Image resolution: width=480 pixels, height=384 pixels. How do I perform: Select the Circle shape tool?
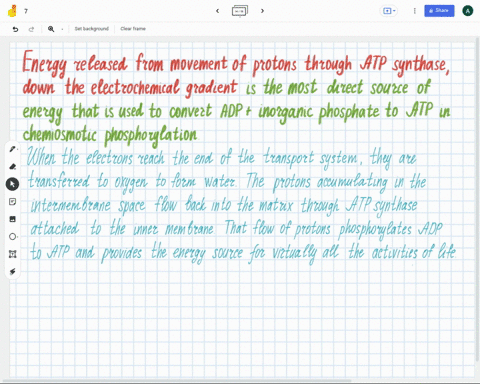[13, 237]
